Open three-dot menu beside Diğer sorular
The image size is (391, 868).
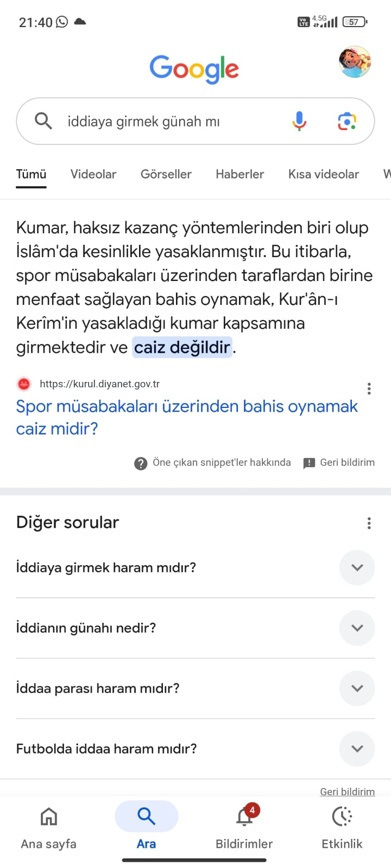pos(369,523)
